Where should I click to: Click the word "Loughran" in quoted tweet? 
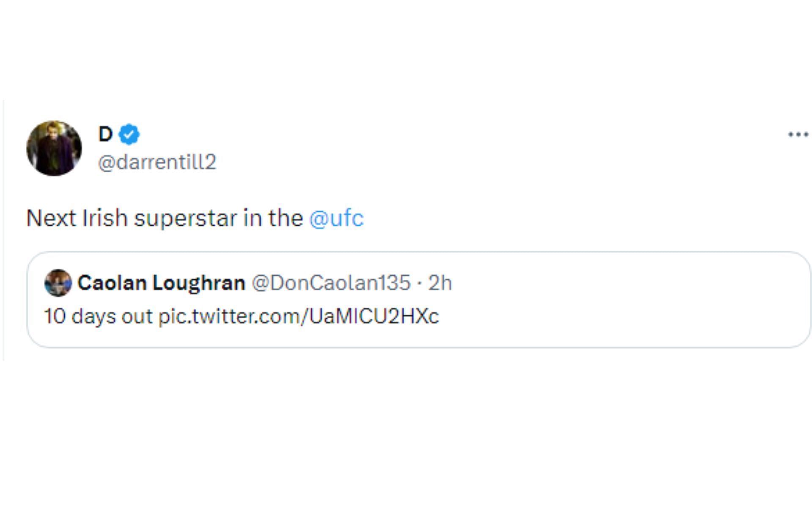point(199,283)
